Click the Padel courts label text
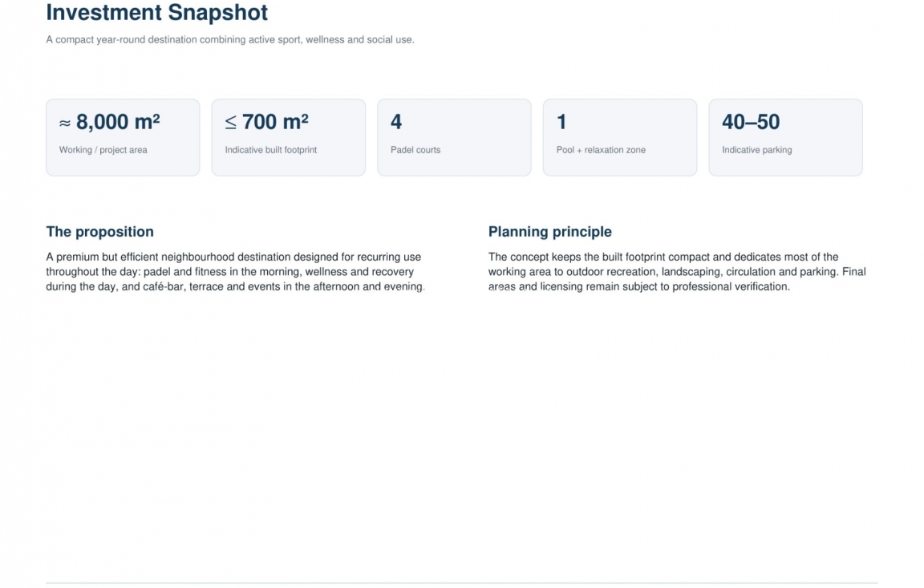 415,150
